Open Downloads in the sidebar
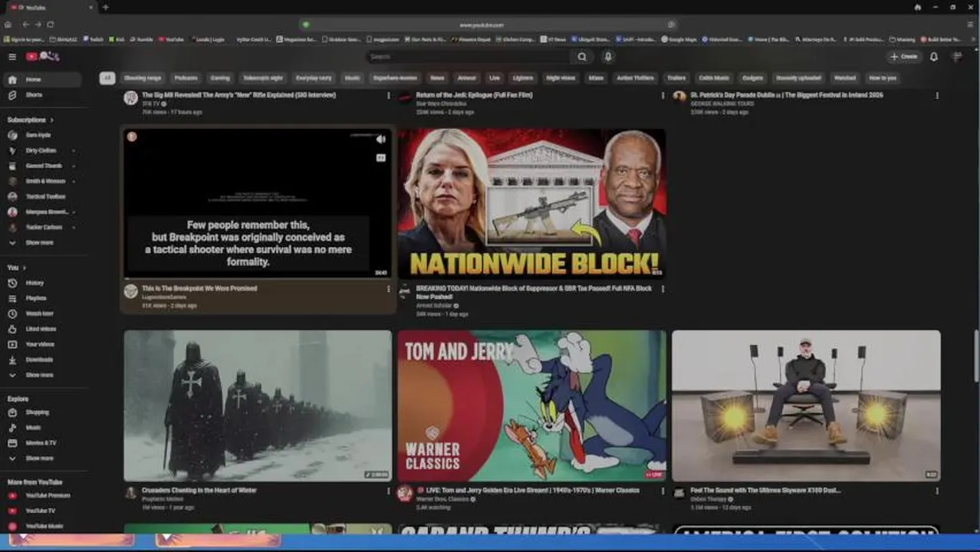The image size is (980, 552). (x=41, y=360)
